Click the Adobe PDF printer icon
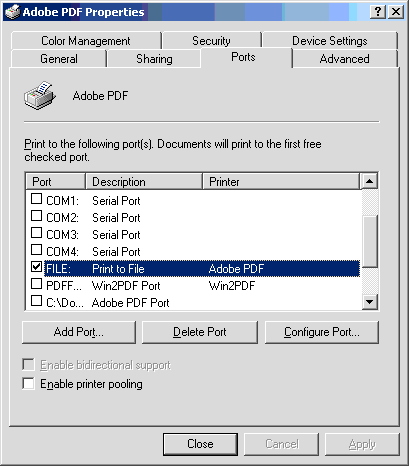Screen dimensions: 409x466 [39, 96]
